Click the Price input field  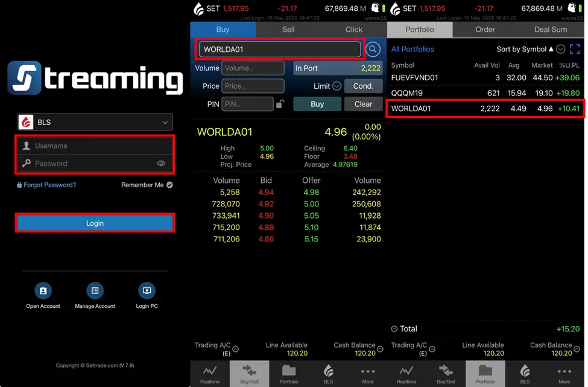(x=253, y=86)
